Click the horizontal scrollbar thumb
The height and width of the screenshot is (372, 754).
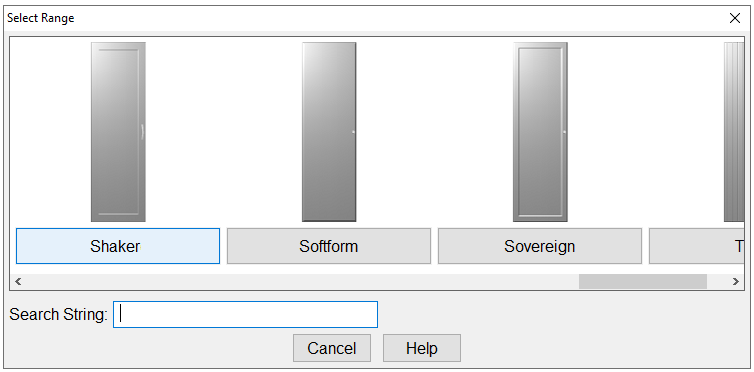pos(643,282)
